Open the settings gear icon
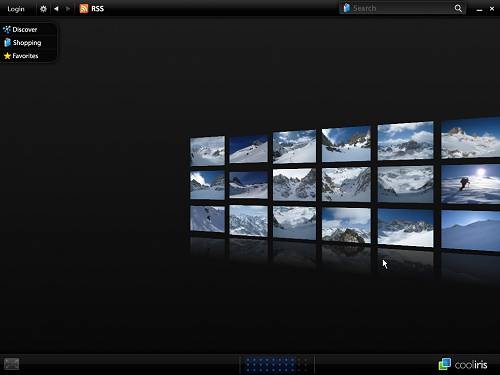This screenshot has height=375, width=500. pyautogui.click(x=43, y=9)
